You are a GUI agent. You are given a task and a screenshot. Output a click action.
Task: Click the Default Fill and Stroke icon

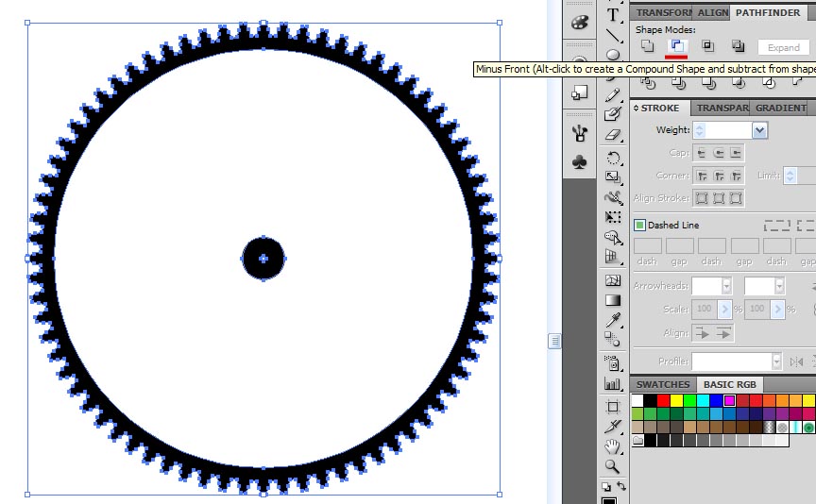tap(606, 487)
